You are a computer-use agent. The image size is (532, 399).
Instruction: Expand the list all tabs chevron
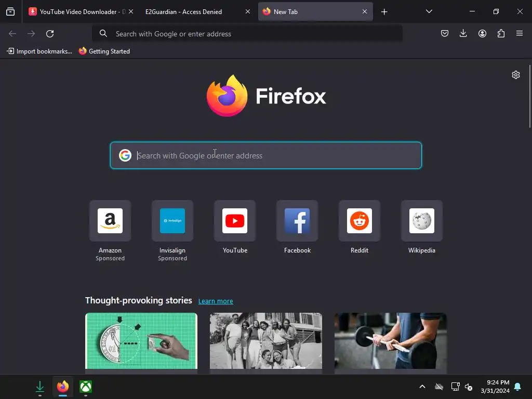coord(429,11)
